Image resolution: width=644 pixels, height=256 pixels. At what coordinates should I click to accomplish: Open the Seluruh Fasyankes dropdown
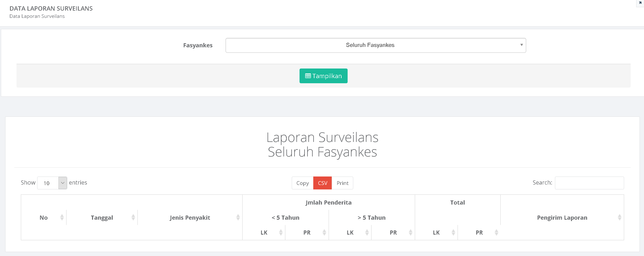click(x=375, y=45)
